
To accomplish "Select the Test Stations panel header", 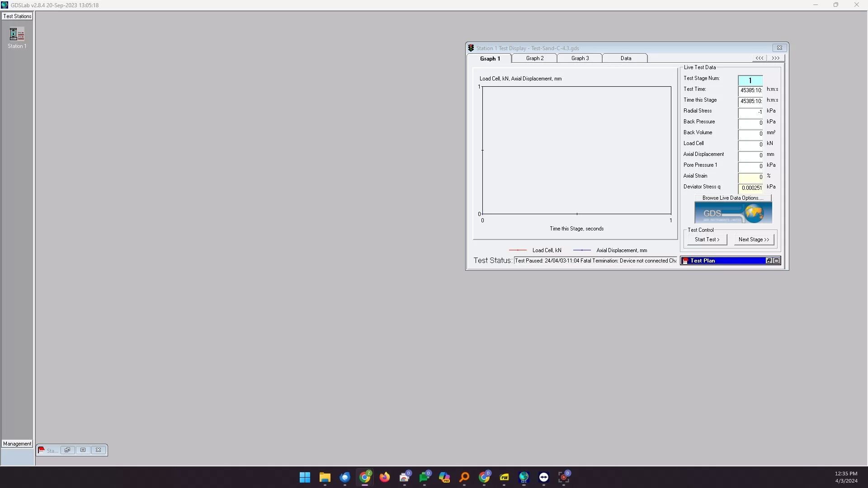I will coord(17,16).
